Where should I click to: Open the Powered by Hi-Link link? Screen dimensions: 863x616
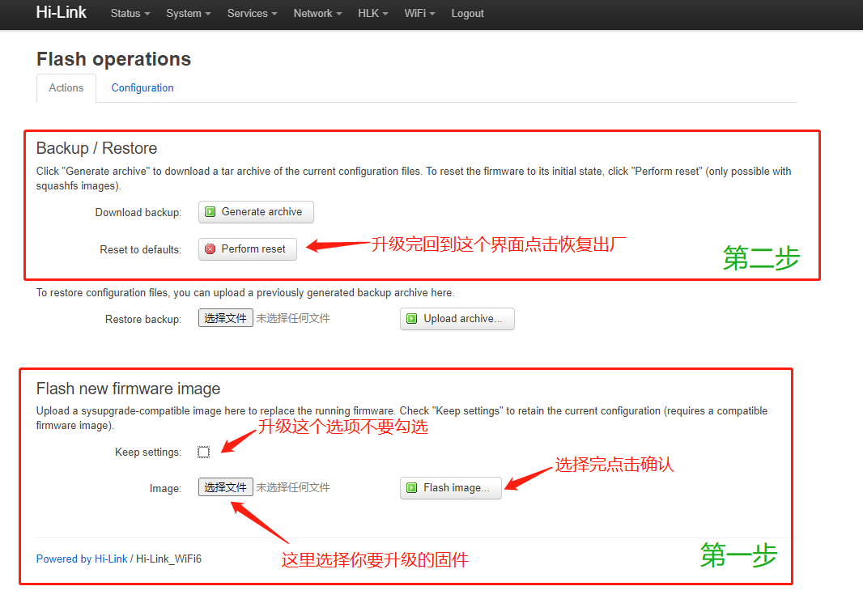point(82,559)
